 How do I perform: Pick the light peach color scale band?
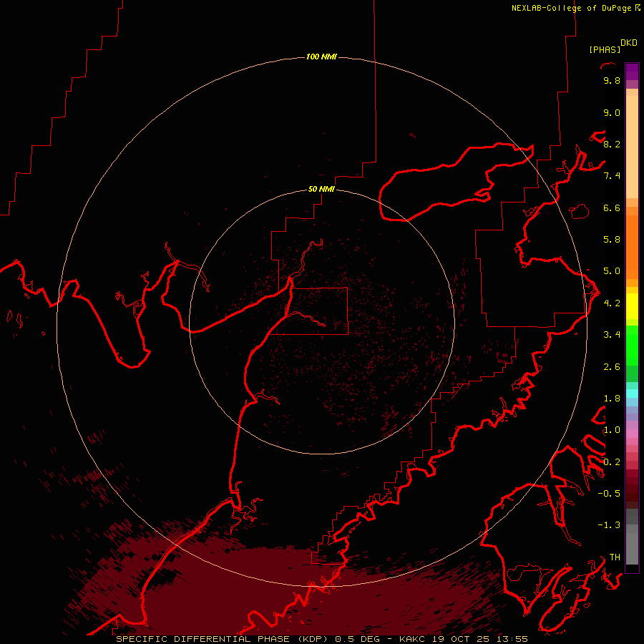pos(632,148)
